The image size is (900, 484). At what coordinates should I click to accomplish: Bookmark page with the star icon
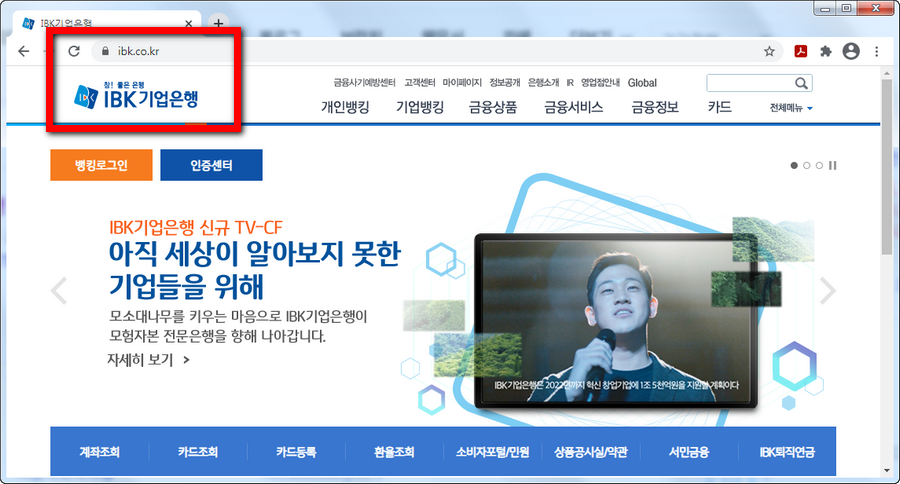click(x=769, y=51)
